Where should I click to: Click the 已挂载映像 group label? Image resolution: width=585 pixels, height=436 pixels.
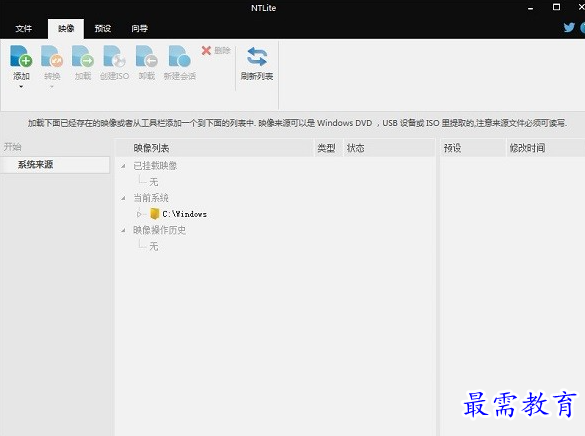click(155, 166)
